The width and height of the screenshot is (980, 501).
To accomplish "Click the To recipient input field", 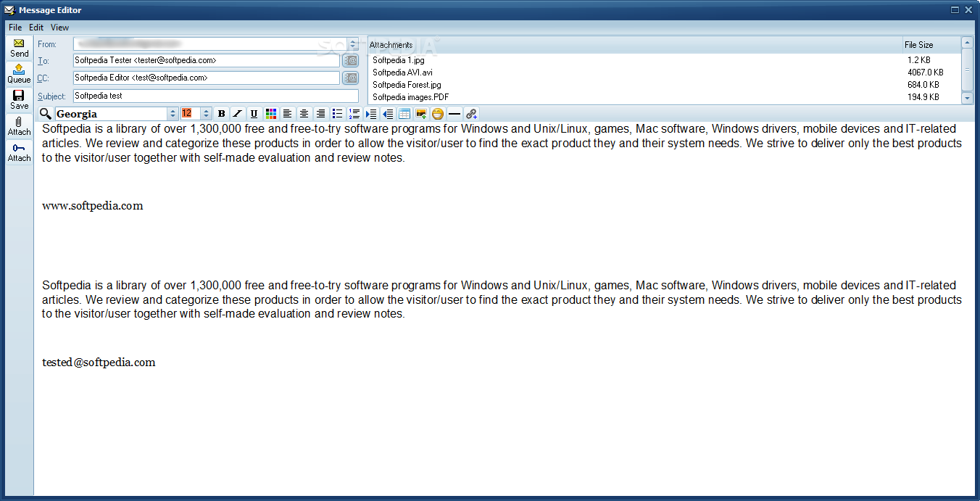I will pos(207,61).
